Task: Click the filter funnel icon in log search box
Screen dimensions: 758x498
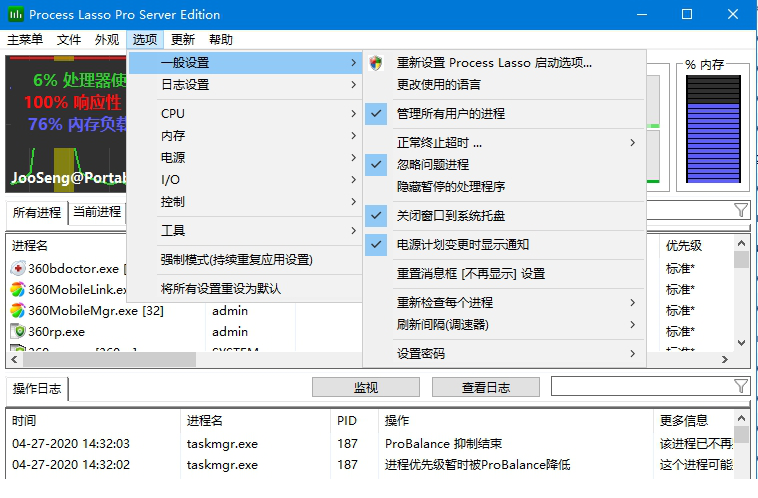Action: [x=741, y=386]
